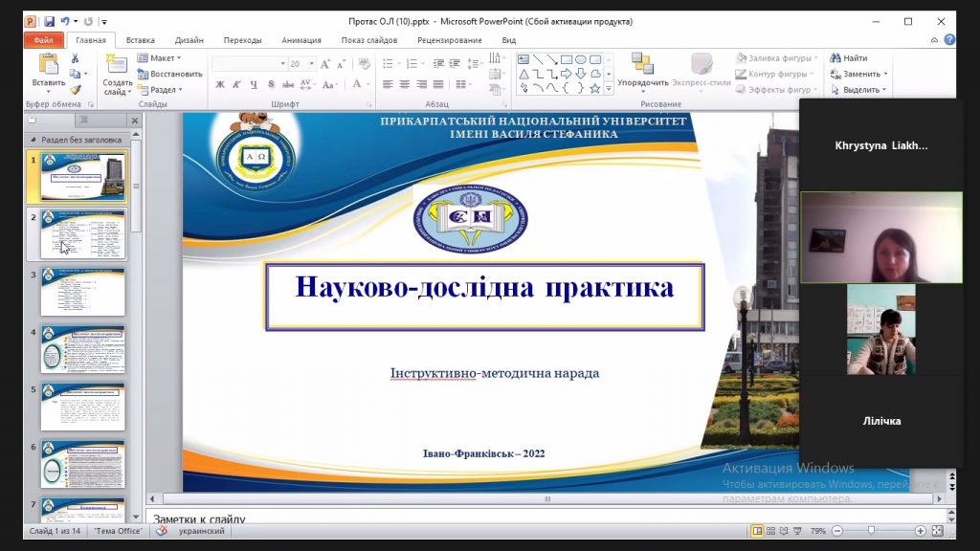This screenshot has height=551, width=980.
Task: Expand the Раздел section dropdown
Action: coord(162,89)
